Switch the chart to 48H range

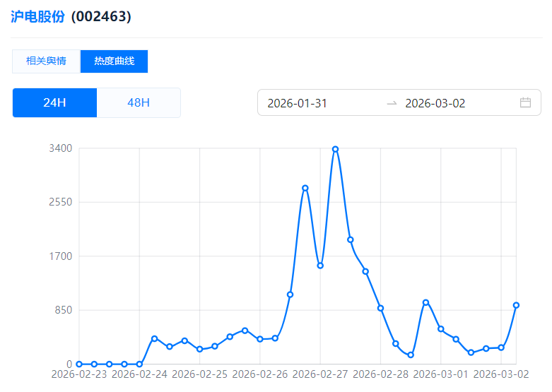[139, 102]
